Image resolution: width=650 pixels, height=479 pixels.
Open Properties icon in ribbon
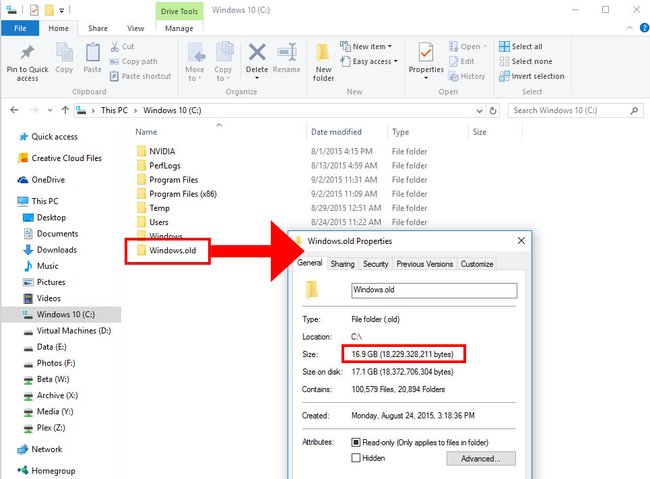click(x=426, y=53)
